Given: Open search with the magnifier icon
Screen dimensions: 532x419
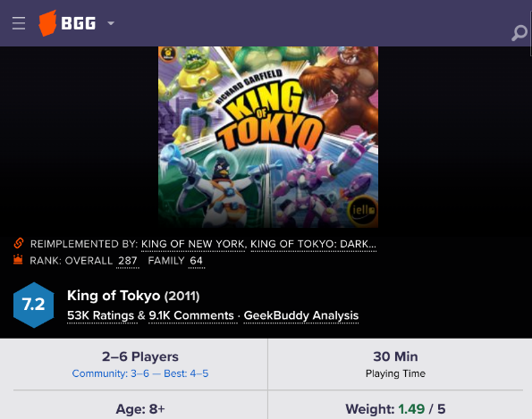Looking at the screenshot, I should (x=519, y=33).
